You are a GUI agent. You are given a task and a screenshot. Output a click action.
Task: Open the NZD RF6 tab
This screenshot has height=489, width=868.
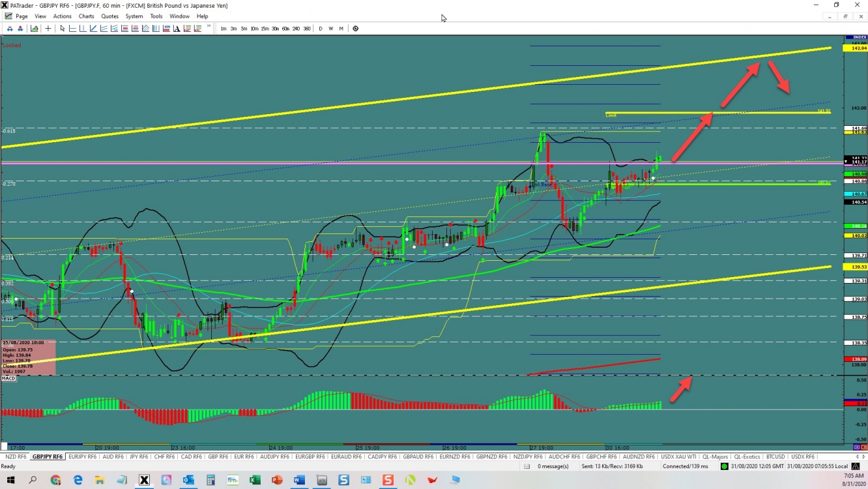16,457
